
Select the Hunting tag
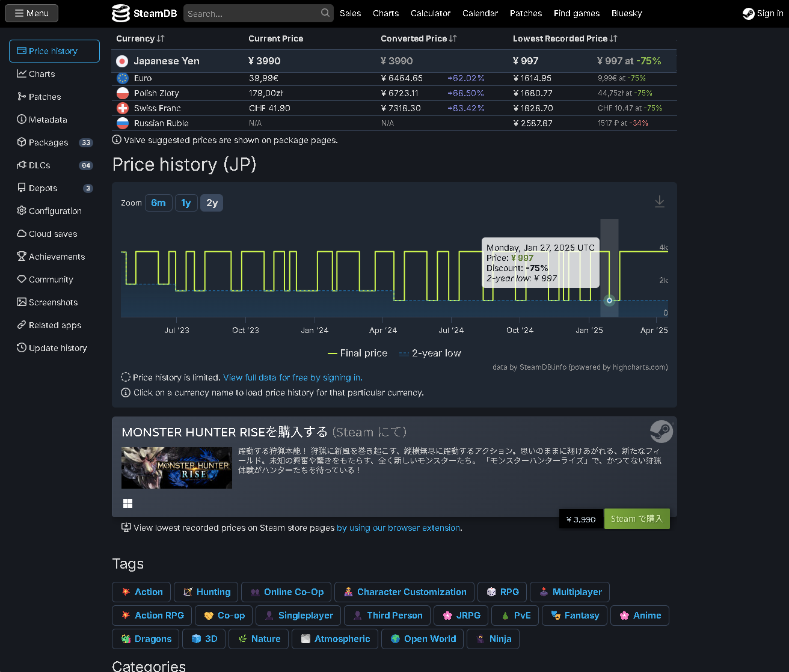point(206,592)
